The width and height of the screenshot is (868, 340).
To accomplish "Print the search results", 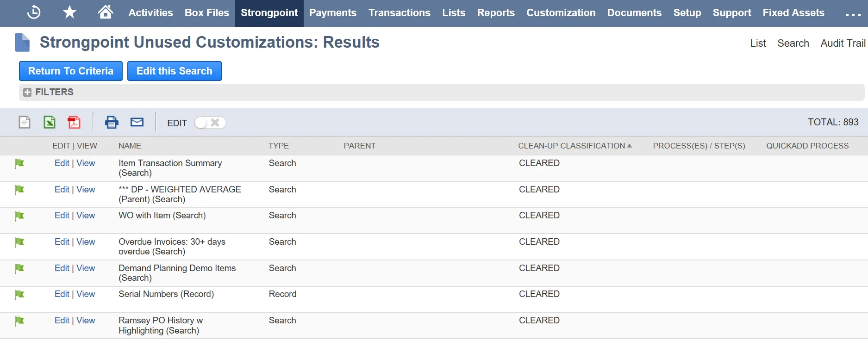I will click(112, 122).
